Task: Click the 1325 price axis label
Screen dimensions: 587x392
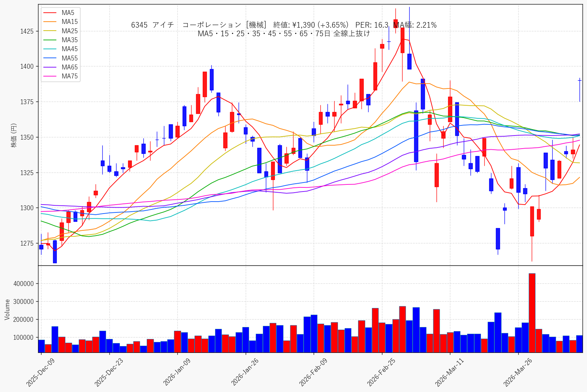Action: (x=27, y=173)
